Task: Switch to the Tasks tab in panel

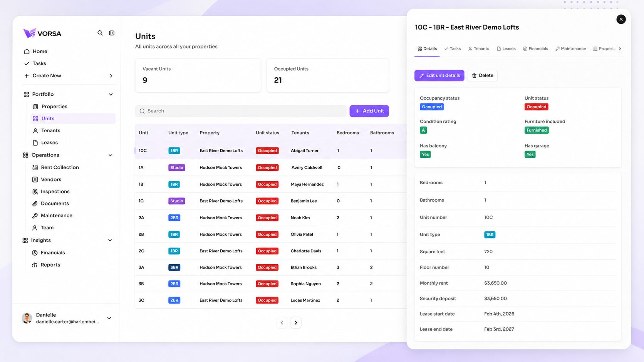Action: tap(452, 49)
